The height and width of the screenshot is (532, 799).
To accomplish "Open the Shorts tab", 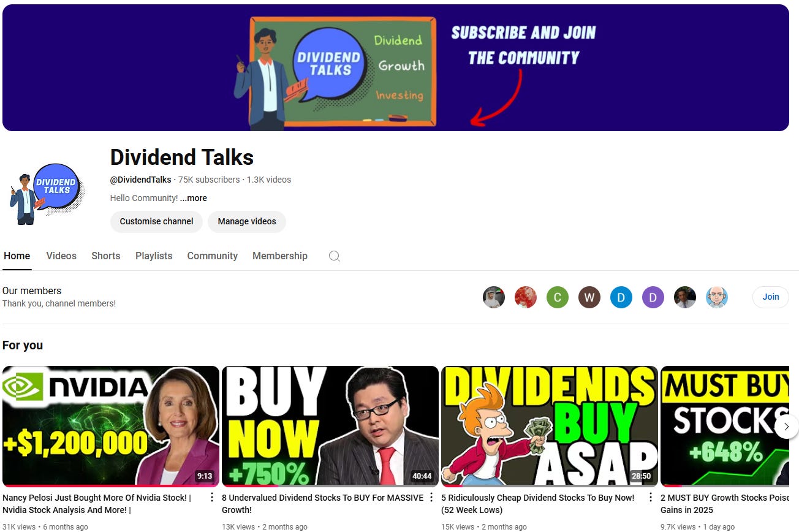I will [x=106, y=256].
